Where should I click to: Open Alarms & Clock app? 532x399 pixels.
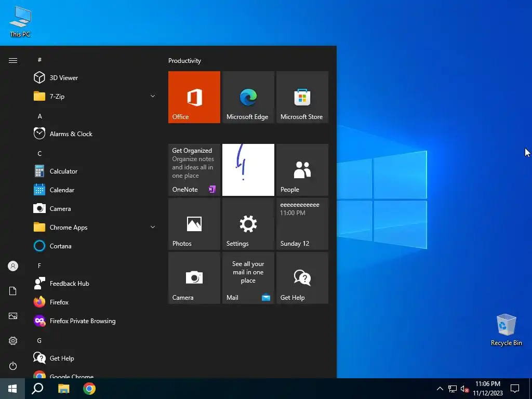(95, 134)
